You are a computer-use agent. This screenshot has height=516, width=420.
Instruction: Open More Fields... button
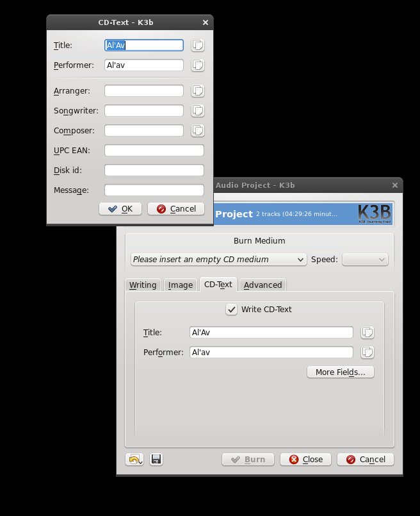point(341,372)
